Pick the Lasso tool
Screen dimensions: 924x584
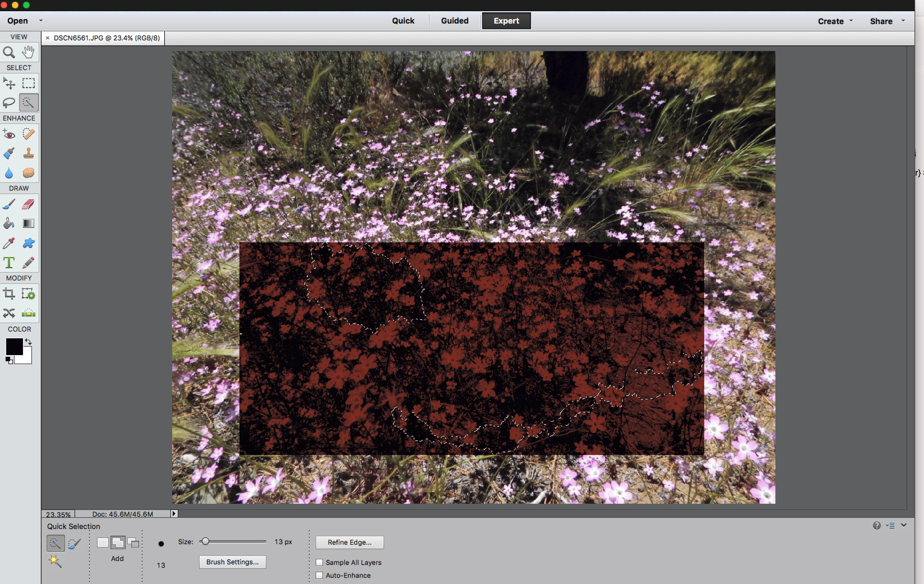tap(9, 102)
